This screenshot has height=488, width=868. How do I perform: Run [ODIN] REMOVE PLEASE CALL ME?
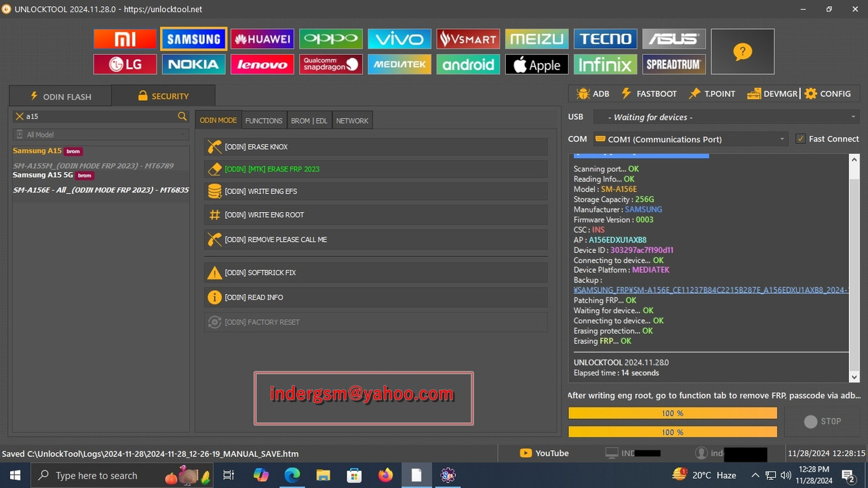pos(376,239)
